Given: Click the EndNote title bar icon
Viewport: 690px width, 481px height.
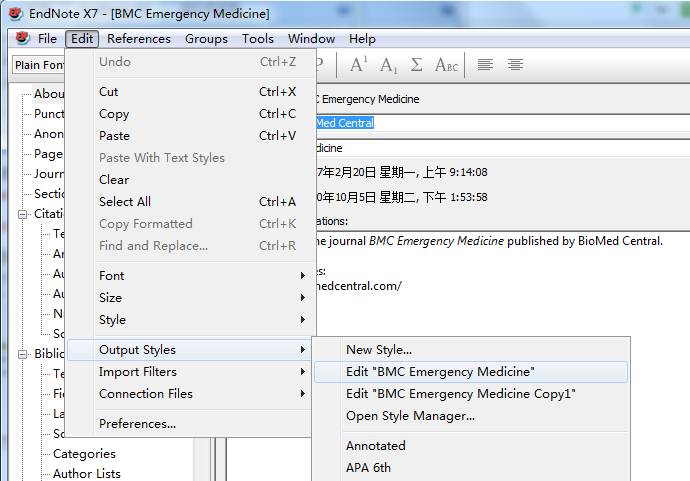Looking at the screenshot, I should click(15, 13).
